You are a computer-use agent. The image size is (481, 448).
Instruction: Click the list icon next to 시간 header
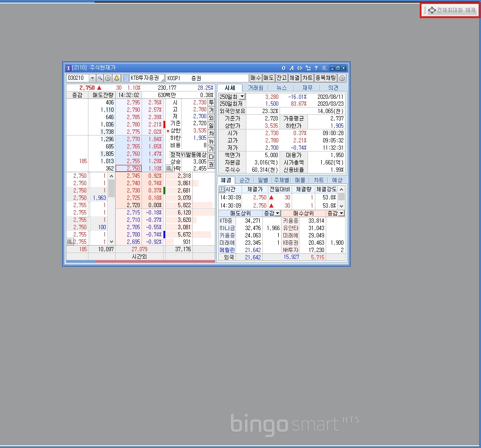pos(222,189)
